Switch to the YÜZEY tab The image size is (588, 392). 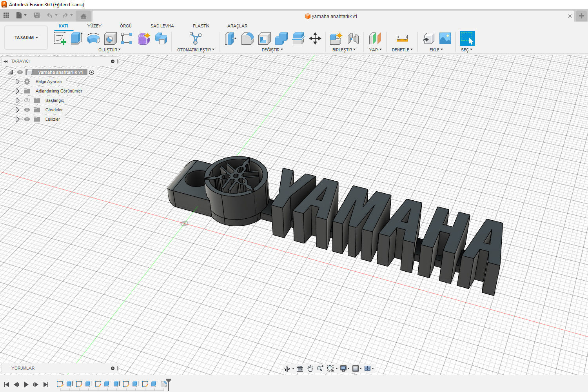pos(94,26)
